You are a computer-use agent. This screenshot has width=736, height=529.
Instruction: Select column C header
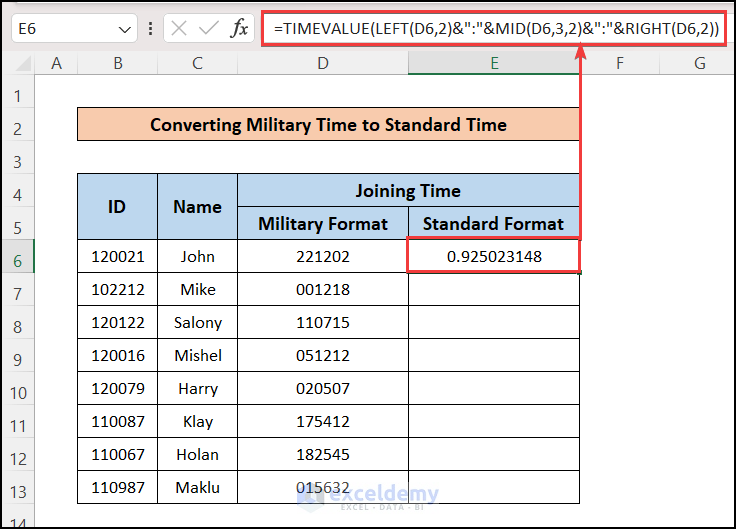click(x=198, y=63)
